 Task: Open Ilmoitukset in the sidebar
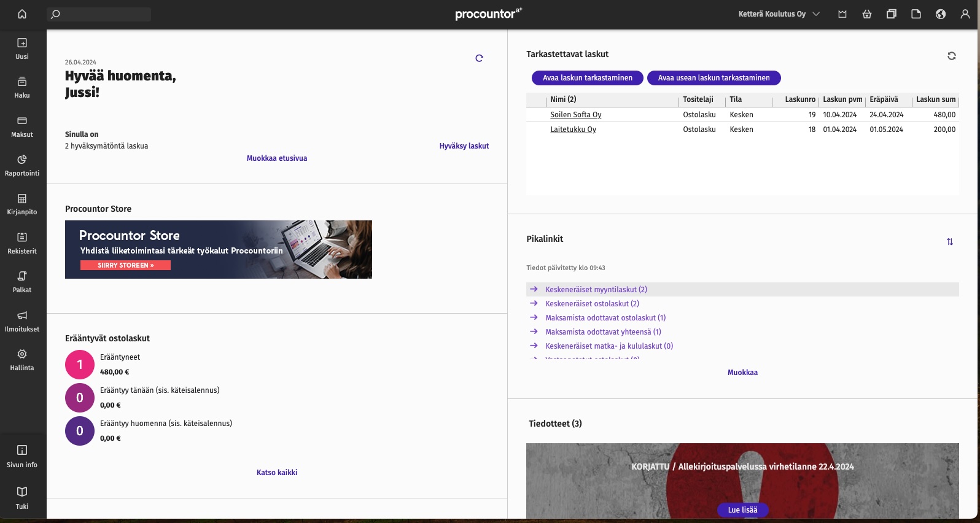pyautogui.click(x=22, y=321)
